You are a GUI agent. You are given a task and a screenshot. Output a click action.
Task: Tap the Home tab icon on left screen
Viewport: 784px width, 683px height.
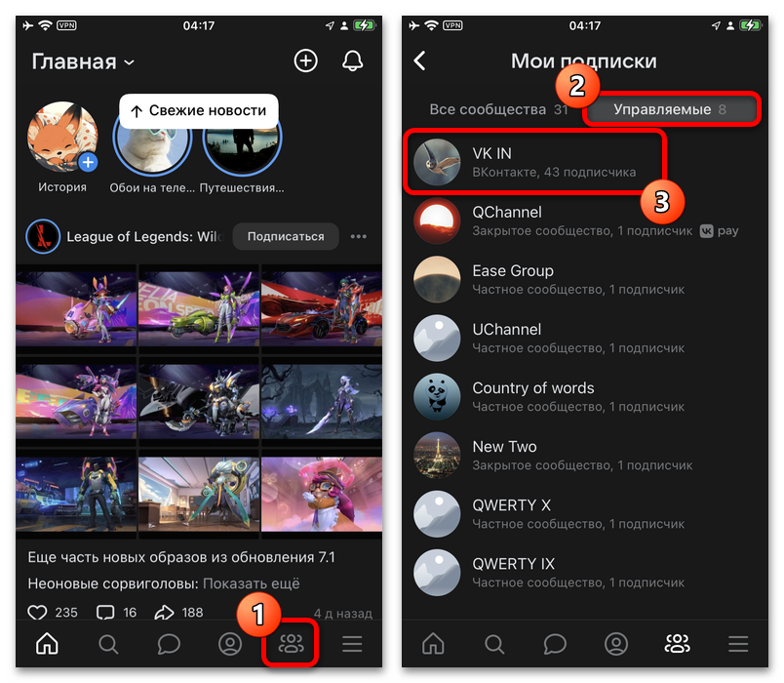(47, 643)
